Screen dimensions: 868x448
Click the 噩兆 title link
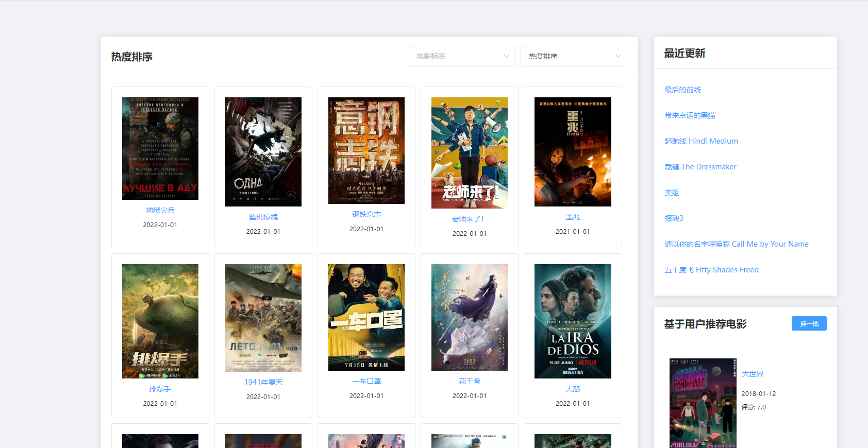[x=573, y=217]
